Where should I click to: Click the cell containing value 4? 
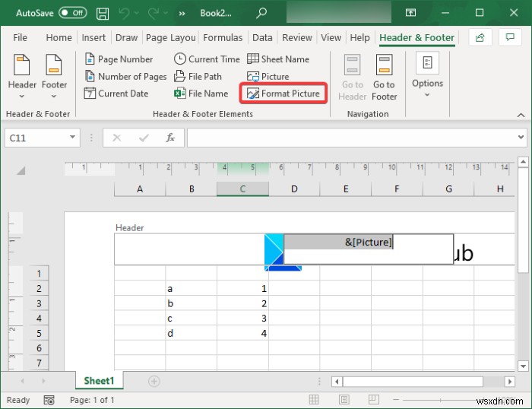pos(242,333)
